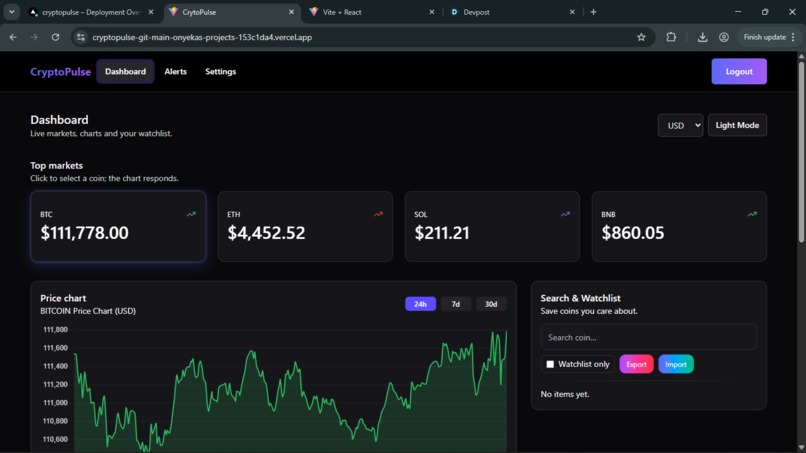Viewport: 806px width, 453px height.
Task: Open the USD currency dropdown
Action: coord(680,125)
